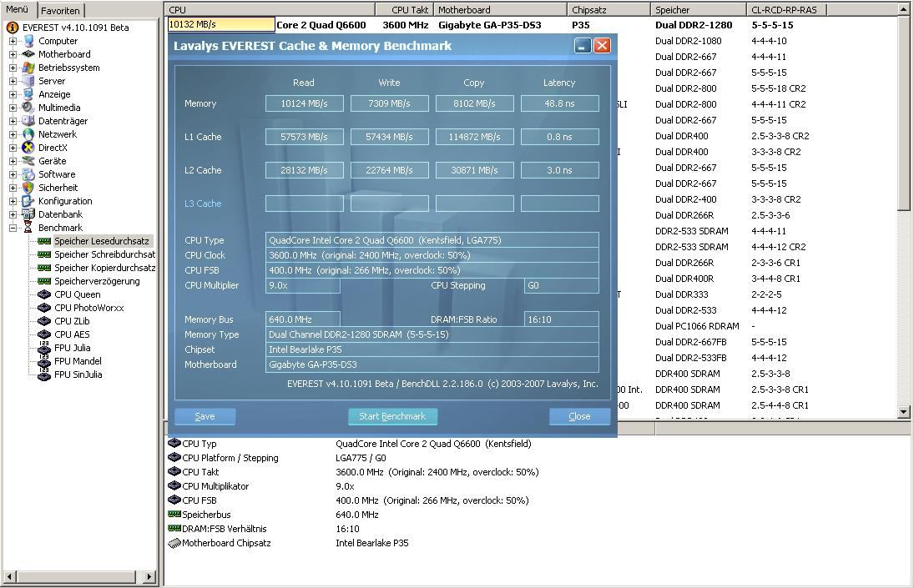This screenshot has height=588, width=914.
Task: Click the Speicherverzögerung memory icon
Action: pos(44,281)
